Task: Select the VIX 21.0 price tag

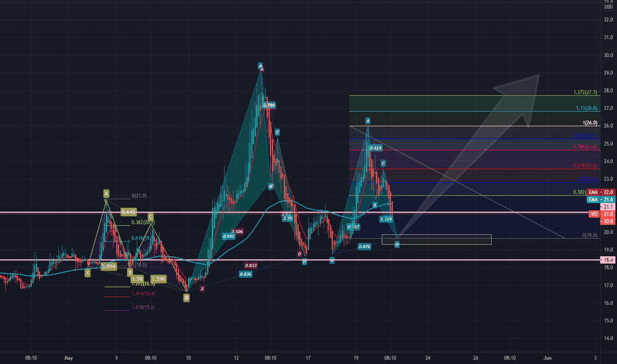Action: coord(602,214)
